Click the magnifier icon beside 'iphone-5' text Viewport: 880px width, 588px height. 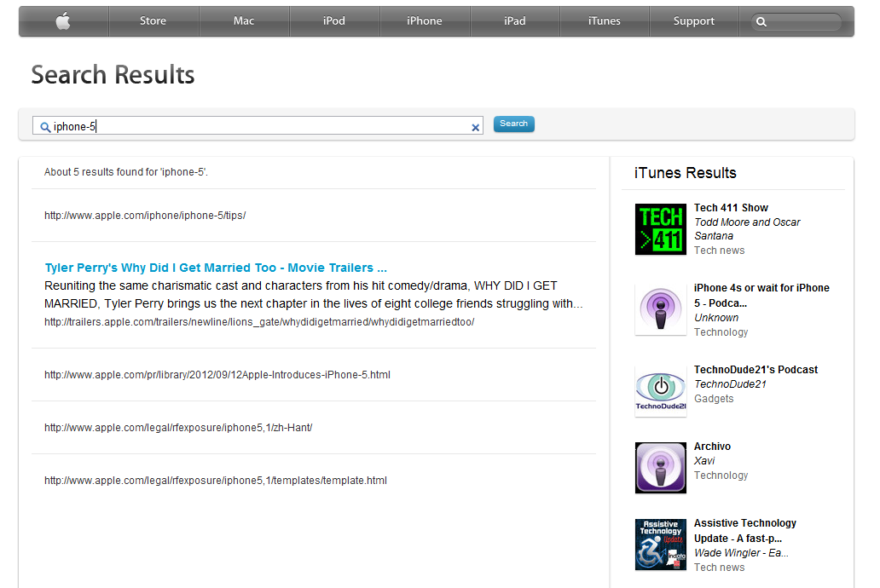pos(45,127)
